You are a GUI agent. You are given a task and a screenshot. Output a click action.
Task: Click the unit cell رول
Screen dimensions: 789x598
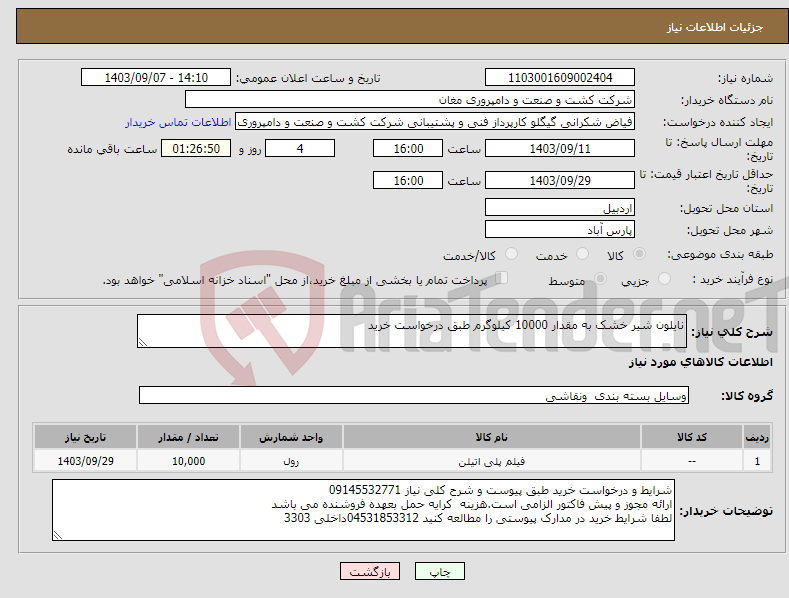[291, 461]
